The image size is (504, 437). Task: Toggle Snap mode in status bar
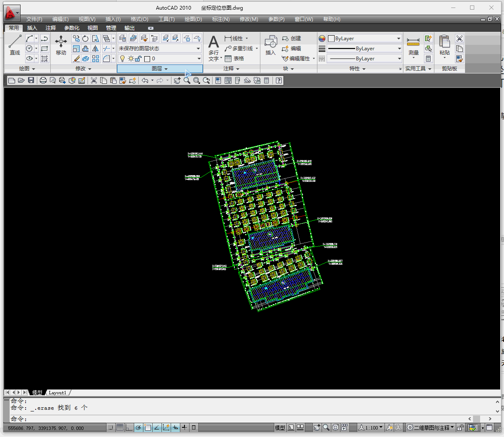point(111,428)
